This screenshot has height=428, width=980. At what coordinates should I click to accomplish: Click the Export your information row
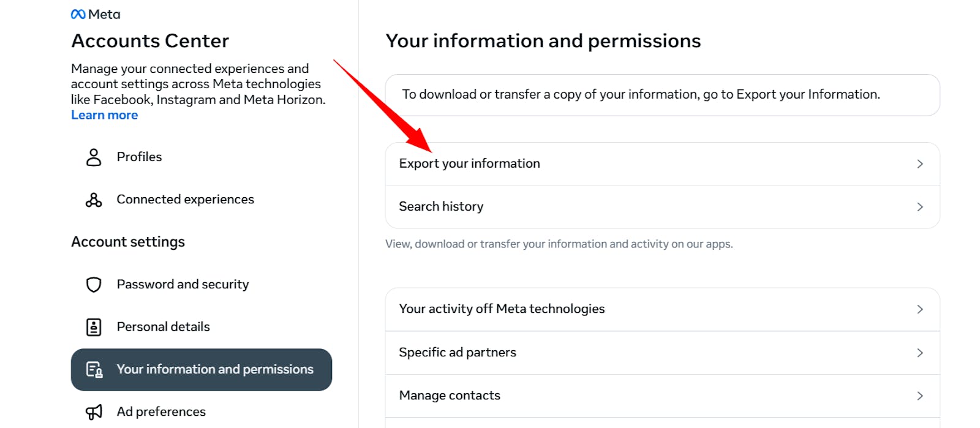coord(662,164)
